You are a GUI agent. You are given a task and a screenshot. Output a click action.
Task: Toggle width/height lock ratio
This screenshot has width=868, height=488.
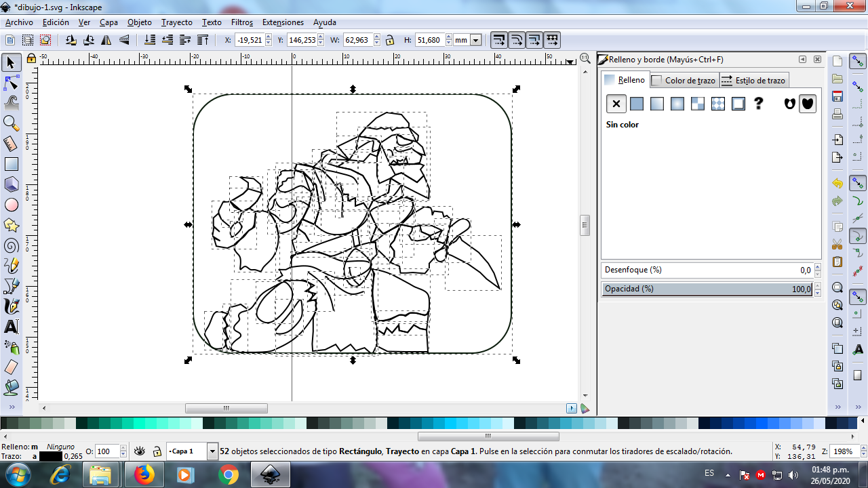pyautogui.click(x=390, y=40)
